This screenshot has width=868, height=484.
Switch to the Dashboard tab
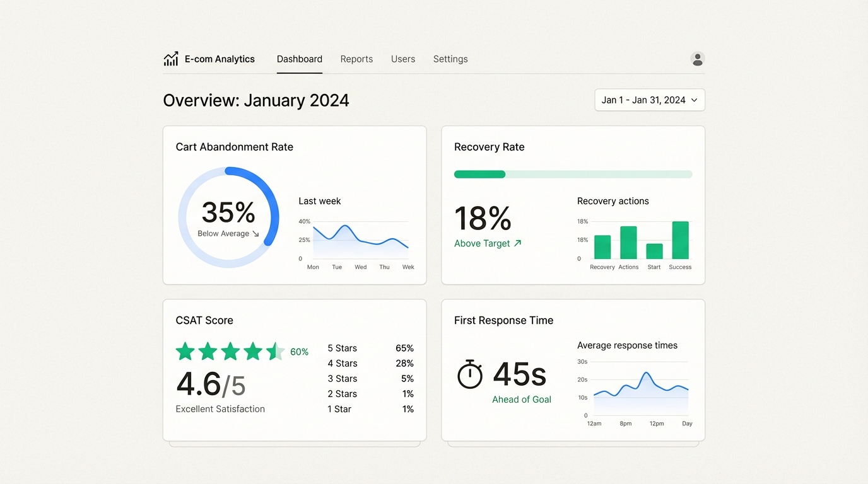pyautogui.click(x=299, y=59)
